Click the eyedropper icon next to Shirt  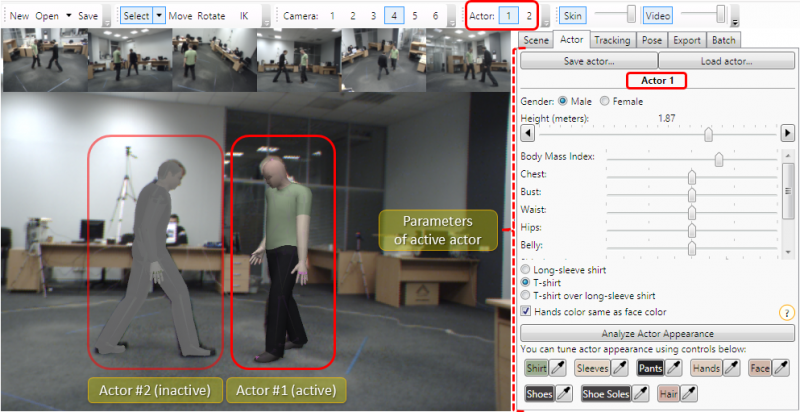(559, 368)
